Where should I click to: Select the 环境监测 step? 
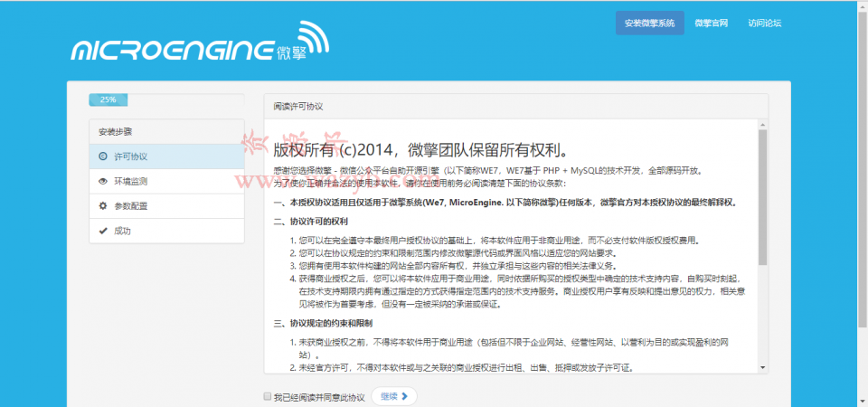tap(166, 182)
